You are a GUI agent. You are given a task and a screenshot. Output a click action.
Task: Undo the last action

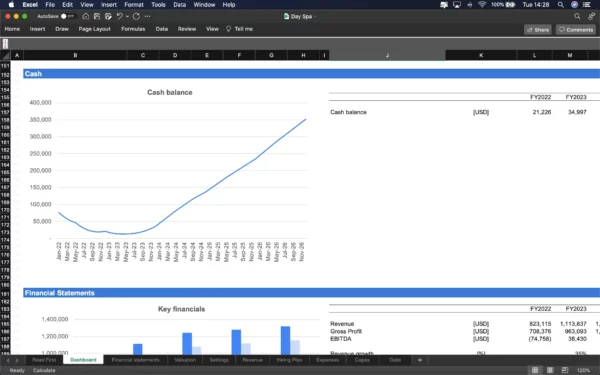119,16
